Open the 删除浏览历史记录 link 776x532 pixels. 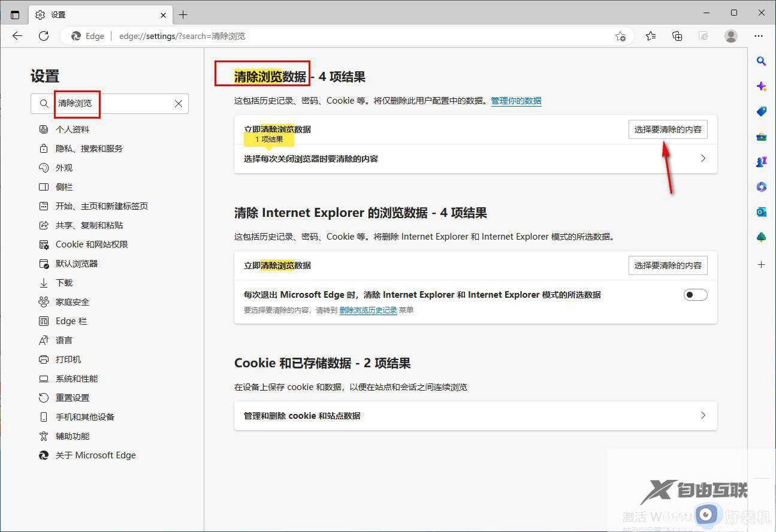pyautogui.click(x=368, y=310)
